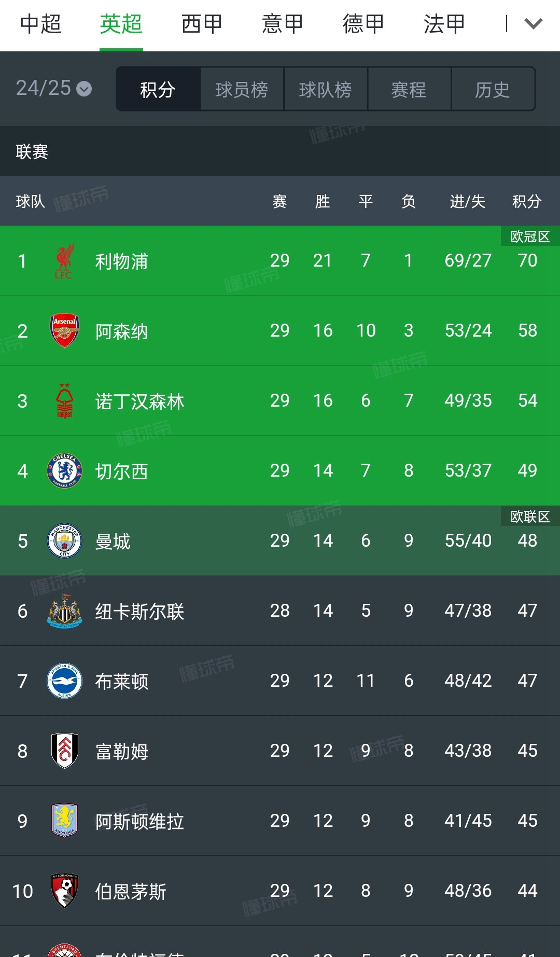Sort by the 积分 column header
The image size is (560, 957).
click(x=527, y=201)
